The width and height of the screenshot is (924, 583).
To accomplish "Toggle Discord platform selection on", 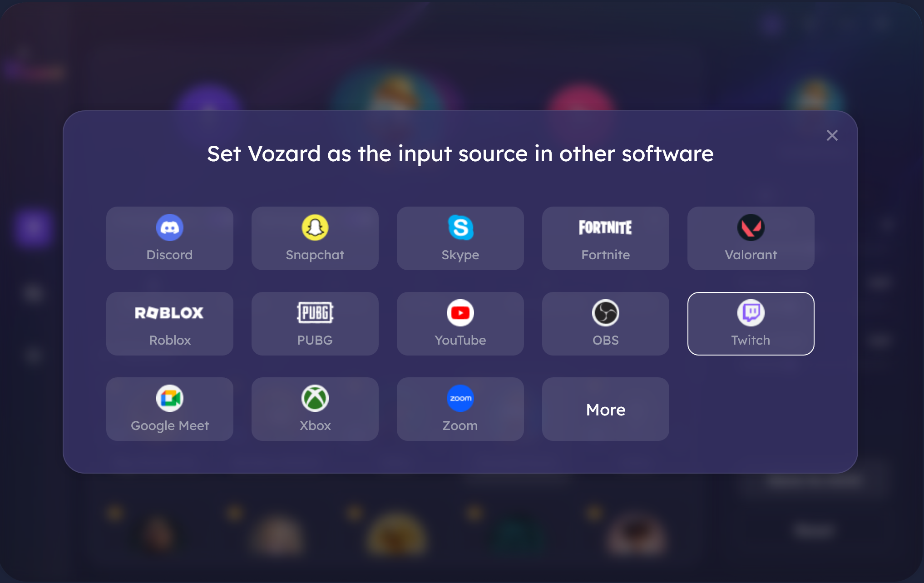I will [169, 238].
